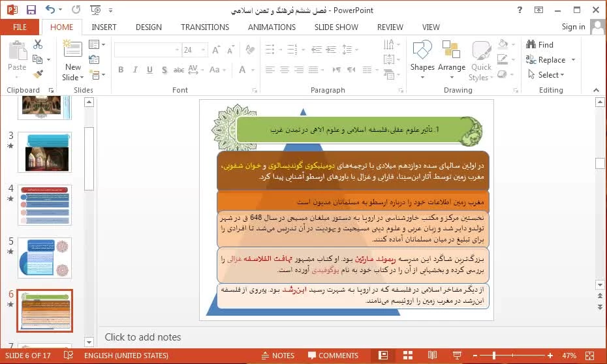The height and width of the screenshot is (364, 607).
Task: Switch to Normal view in status bar
Action: click(383, 355)
